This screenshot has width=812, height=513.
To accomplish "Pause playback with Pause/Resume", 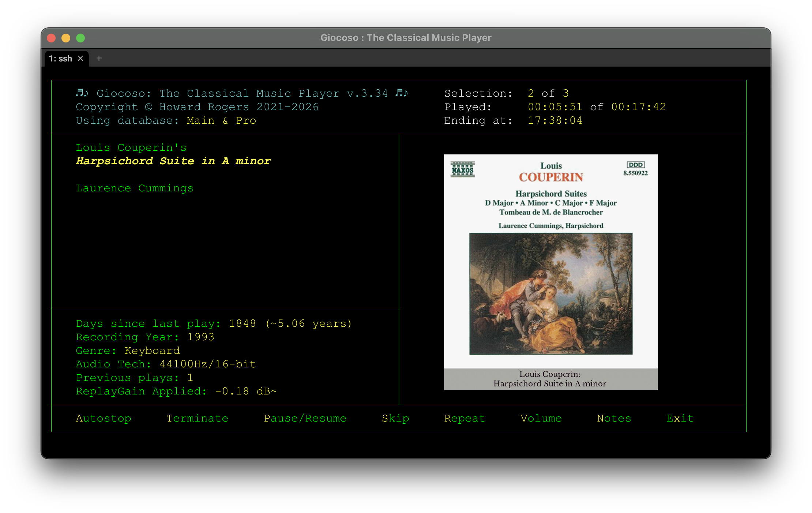I will [x=305, y=418].
